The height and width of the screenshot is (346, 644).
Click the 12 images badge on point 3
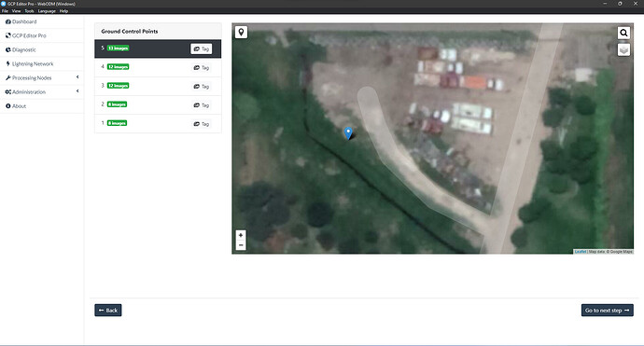[x=118, y=86]
